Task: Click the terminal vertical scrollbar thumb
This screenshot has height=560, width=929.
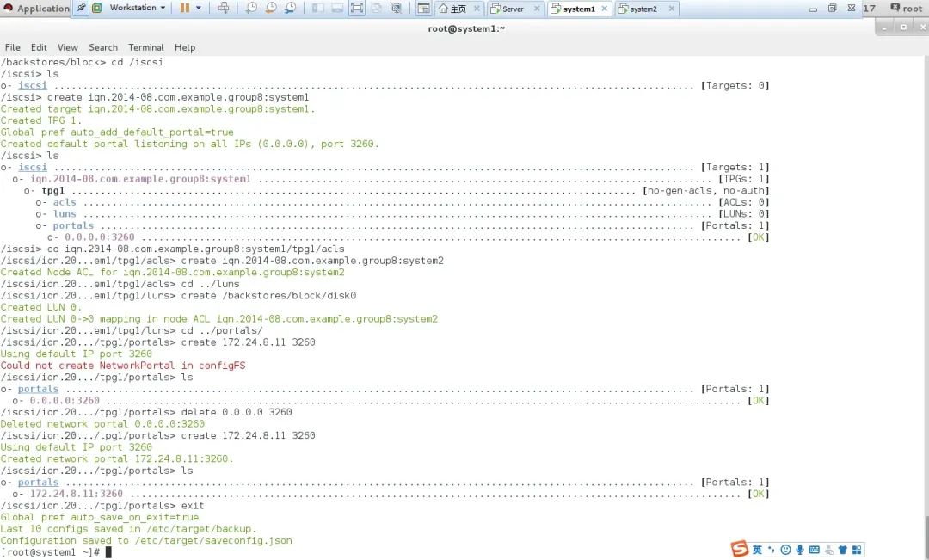Action: point(926,538)
